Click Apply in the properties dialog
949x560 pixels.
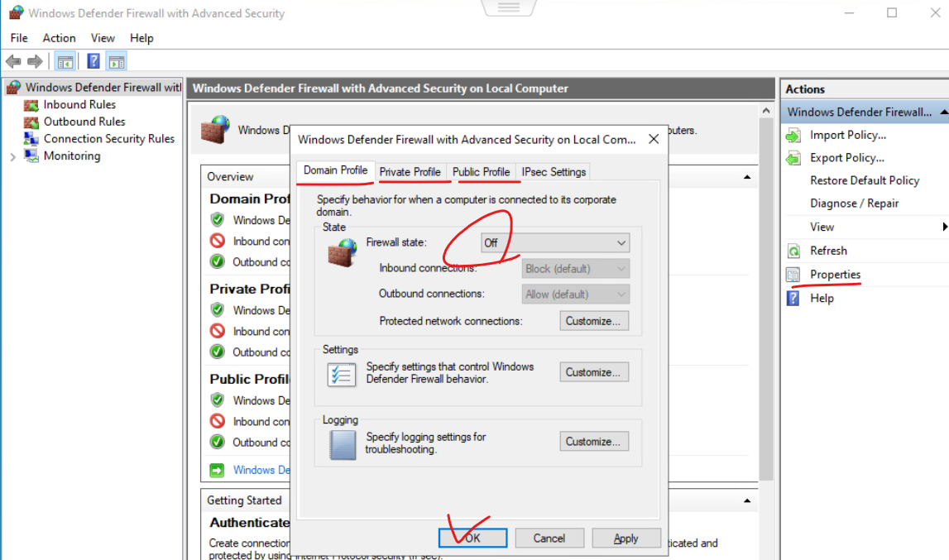pos(625,538)
